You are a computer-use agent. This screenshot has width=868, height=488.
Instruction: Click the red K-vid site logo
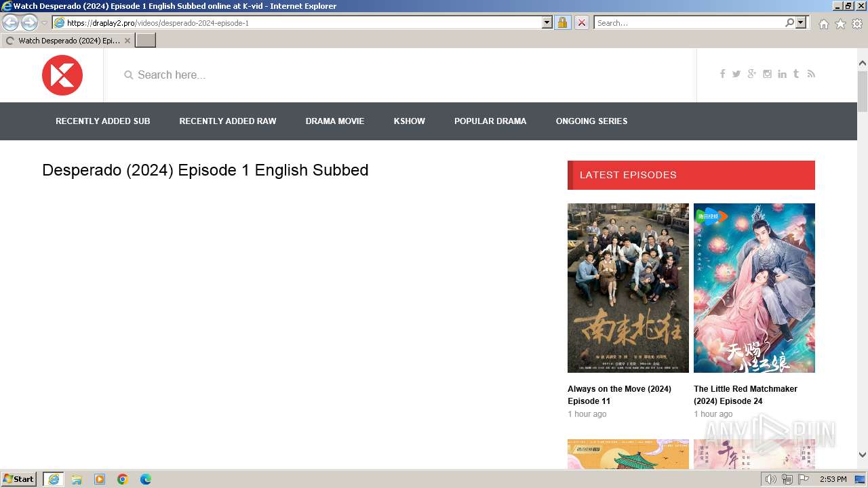click(x=62, y=75)
